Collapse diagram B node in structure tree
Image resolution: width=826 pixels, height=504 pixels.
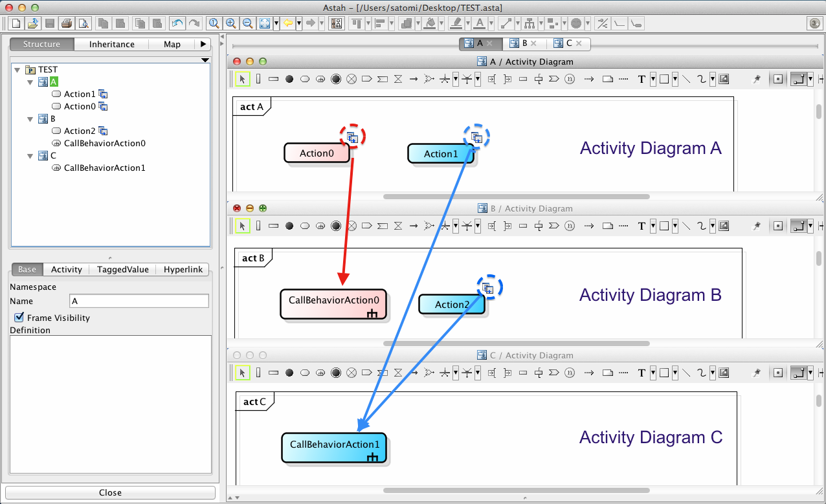[30, 119]
